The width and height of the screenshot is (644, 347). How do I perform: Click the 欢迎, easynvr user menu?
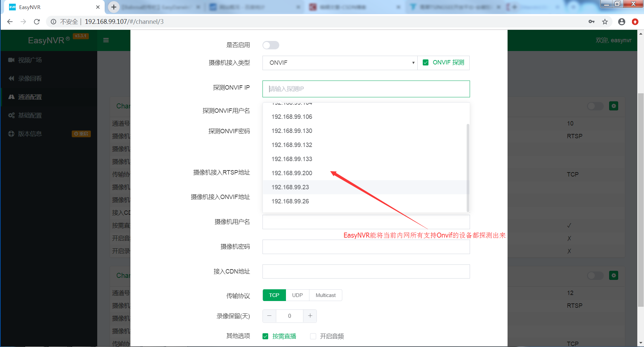(x=613, y=40)
